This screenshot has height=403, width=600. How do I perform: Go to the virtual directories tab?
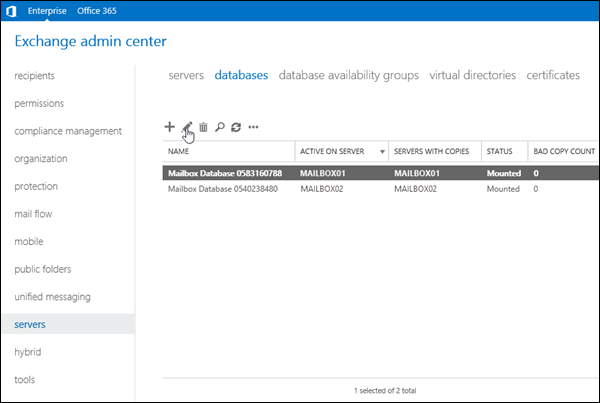click(473, 75)
